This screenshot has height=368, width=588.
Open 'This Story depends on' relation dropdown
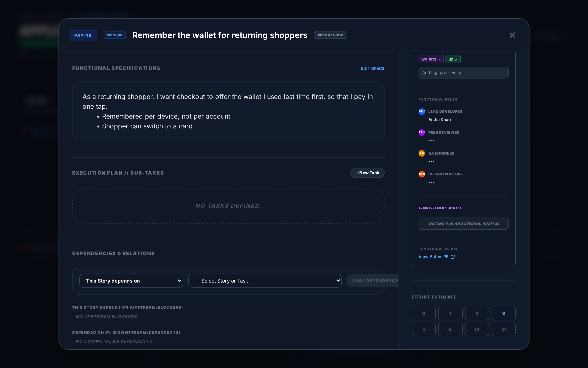click(131, 281)
